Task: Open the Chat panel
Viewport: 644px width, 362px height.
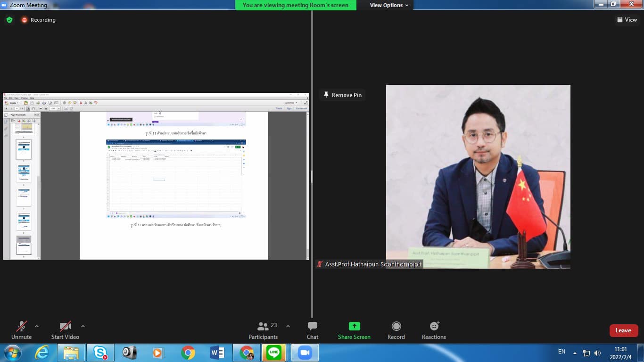Action: tap(312, 330)
